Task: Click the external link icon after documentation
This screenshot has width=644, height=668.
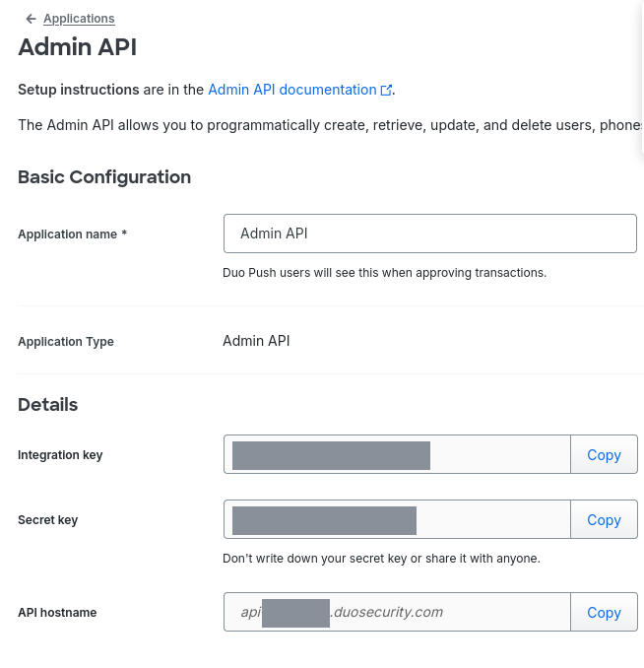Action: coord(386,91)
